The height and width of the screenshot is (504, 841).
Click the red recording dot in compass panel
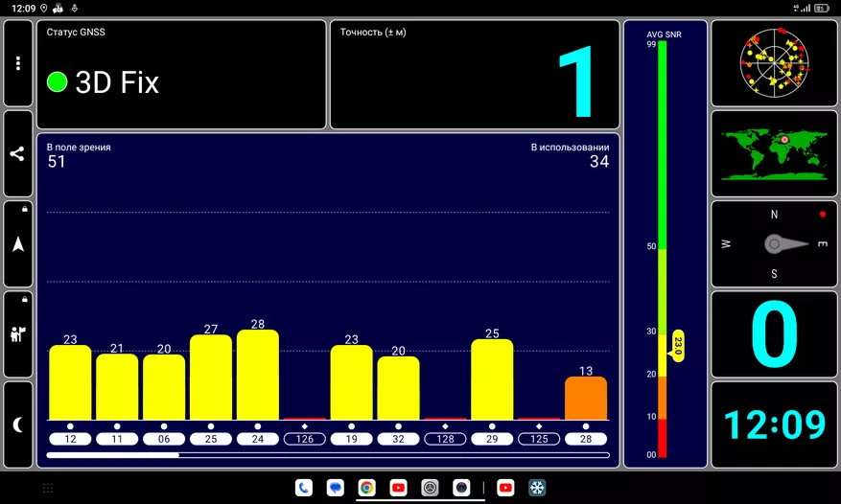pyautogui.click(x=823, y=214)
